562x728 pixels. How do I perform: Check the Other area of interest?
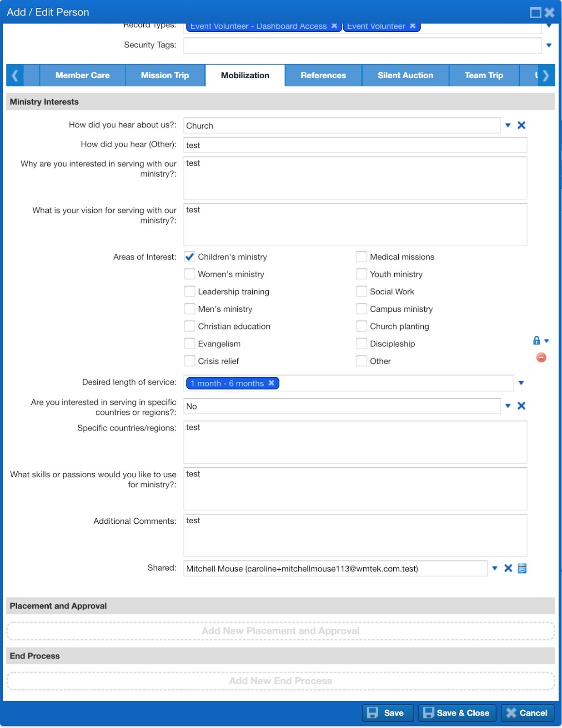pyautogui.click(x=361, y=361)
